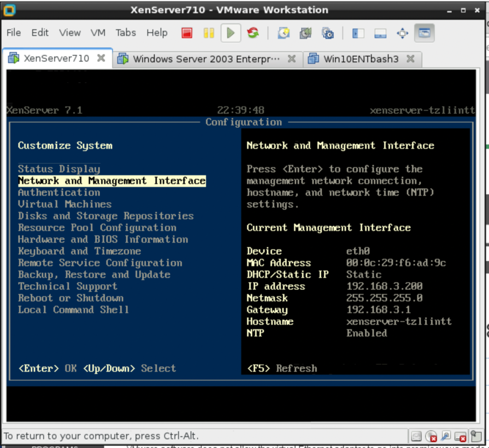Open the View menu
Image resolution: width=489 pixels, height=448 pixels.
click(70, 32)
